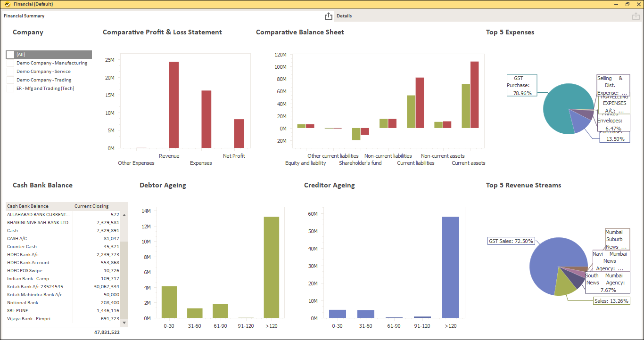Click the export icon at far right of Details
The image size is (644, 340).
pyautogui.click(x=636, y=16)
